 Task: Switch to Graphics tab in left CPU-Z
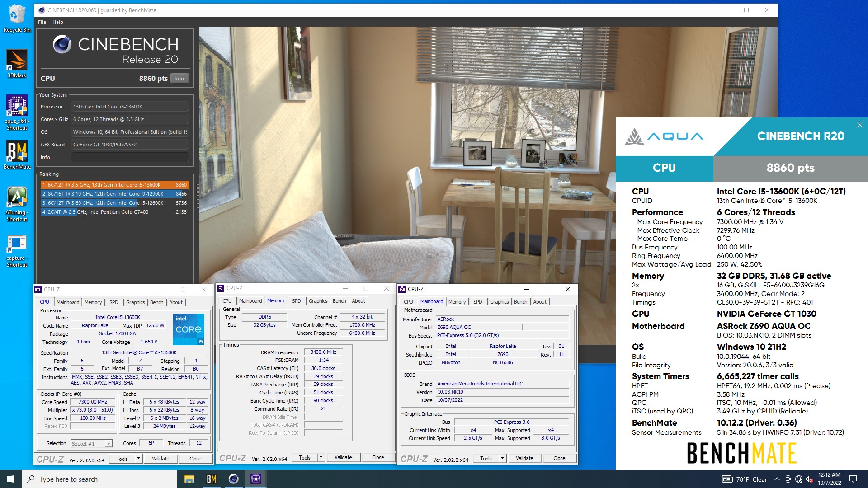click(136, 302)
